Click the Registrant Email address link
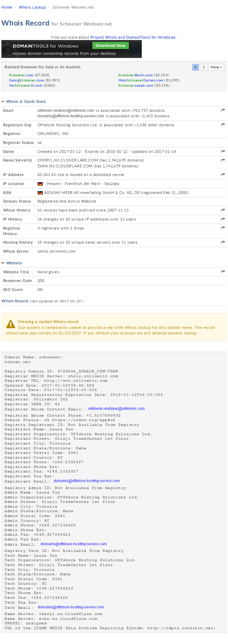This screenshot has width=228, height=644. (x=87, y=481)
